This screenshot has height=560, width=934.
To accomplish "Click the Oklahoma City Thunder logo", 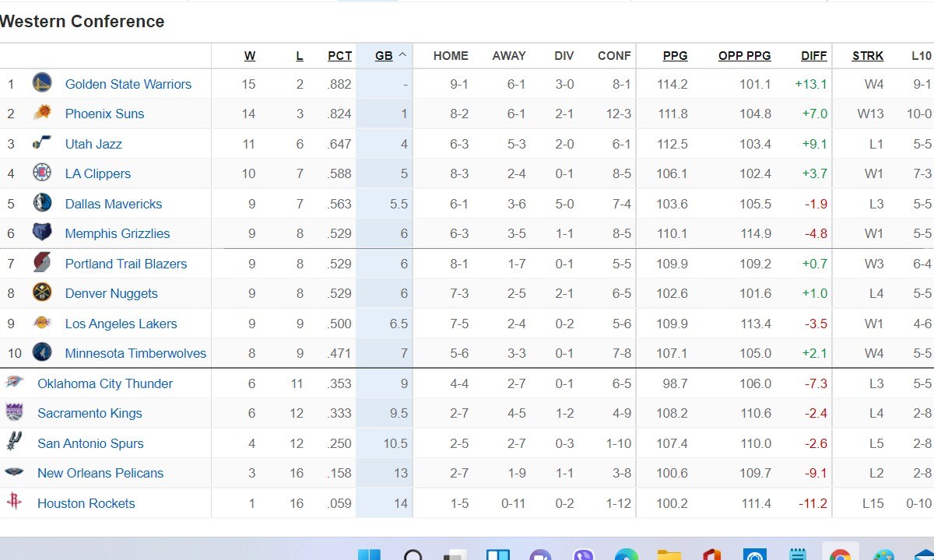I will tap(14, 383).
